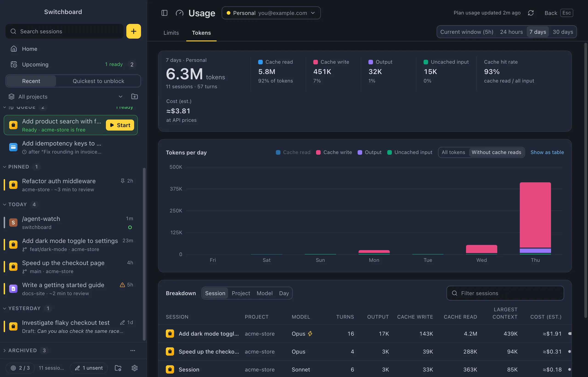The image size is (588, 377).
Task: Open settings gear in sidebar footer
Action: point(135,368)
